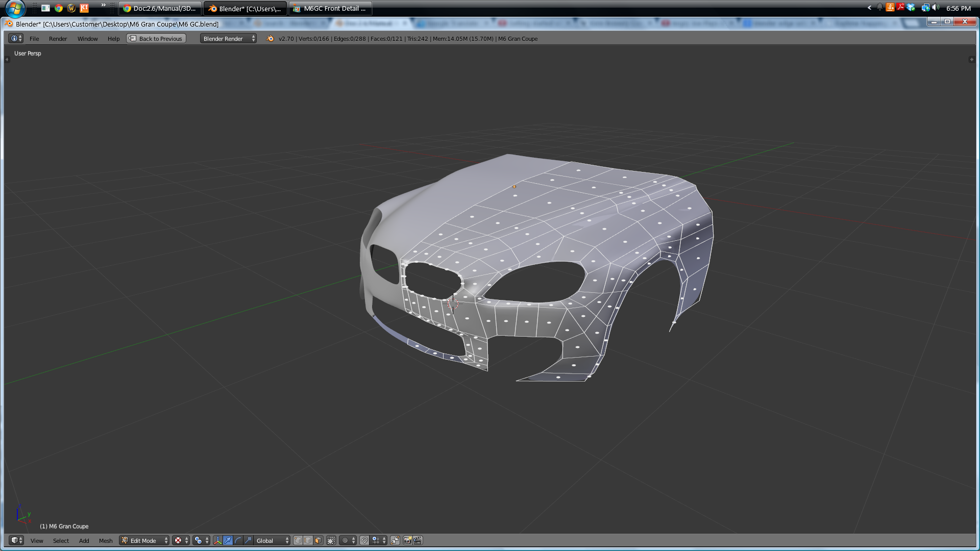Open Chrome from quick launch
Screen dimensions: 980x551
[59, 8]
